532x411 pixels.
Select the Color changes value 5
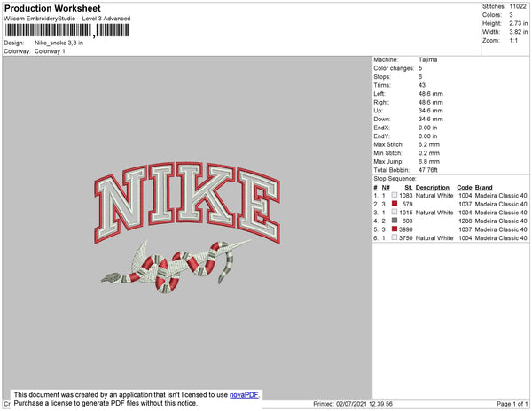coord(420,68)
